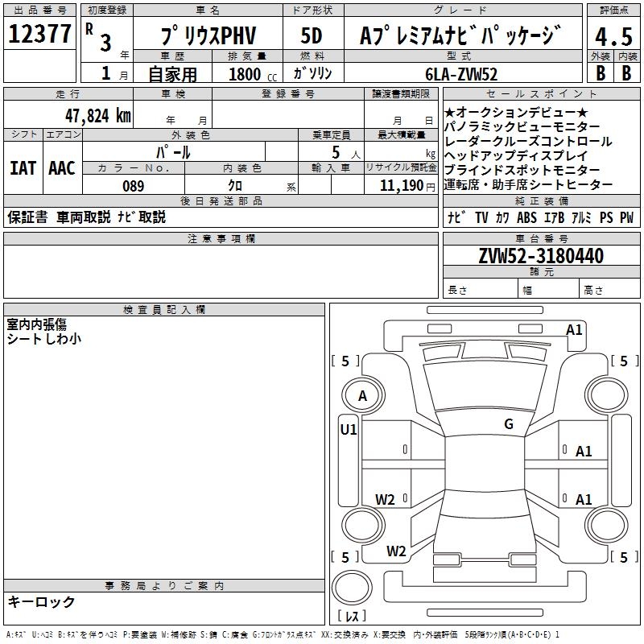
Task: Click the air conditioner value AAC
Action: click(x=62, y=168)
